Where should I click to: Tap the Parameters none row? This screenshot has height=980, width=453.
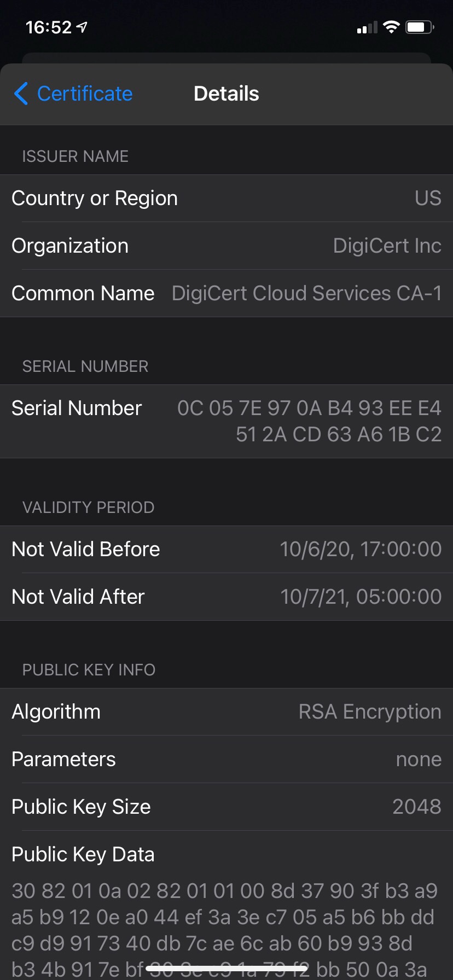coord(226,759)
